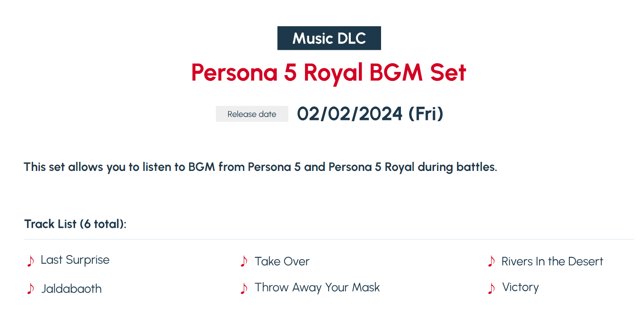Click the music note icon beside Jaldabaoth

[x=30, y=289]
